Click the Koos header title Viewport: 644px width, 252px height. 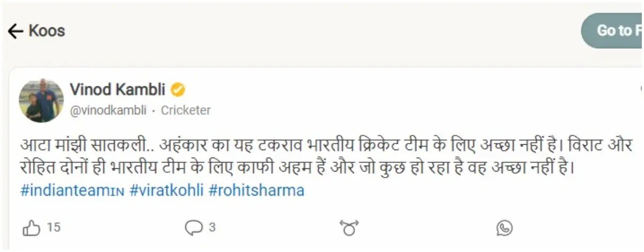point(47,31)
